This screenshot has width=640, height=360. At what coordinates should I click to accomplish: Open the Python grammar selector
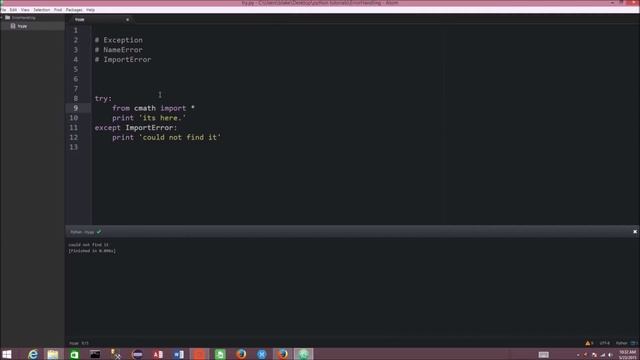621,343
